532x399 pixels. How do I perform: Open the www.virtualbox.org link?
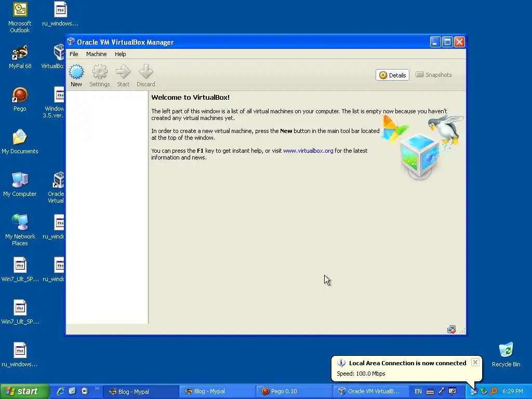coord(308,151)
